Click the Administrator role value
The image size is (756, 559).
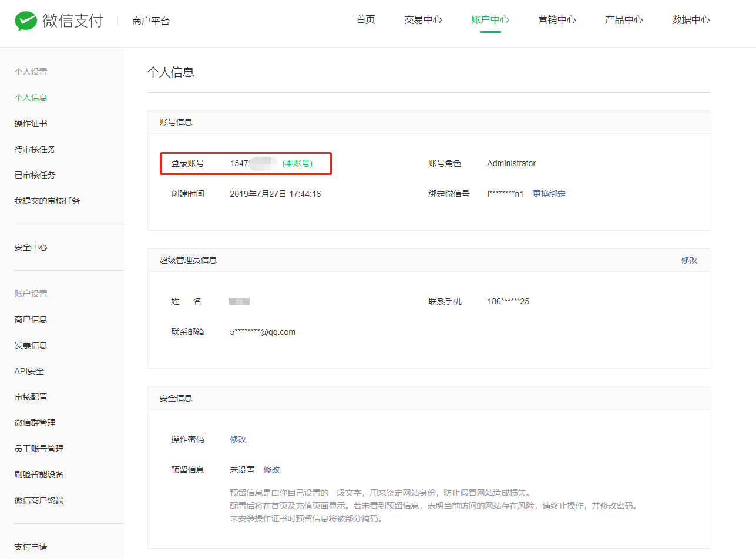click(512, 163)
